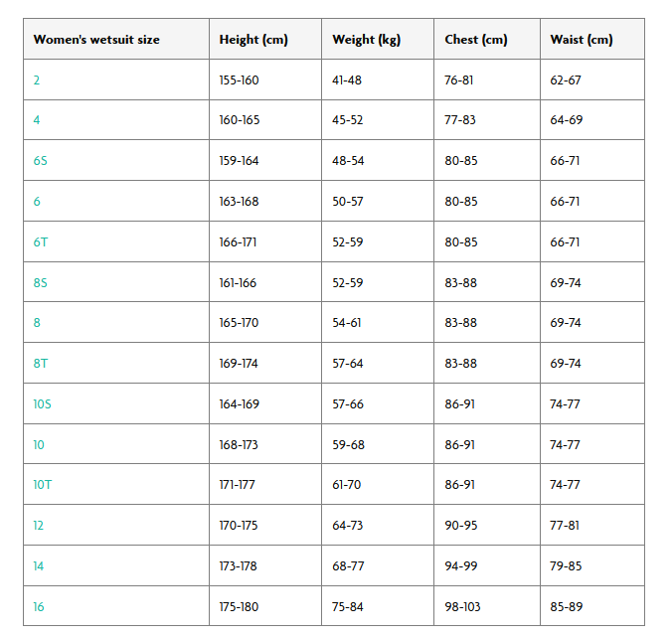Select the 75-84 weight cell
Image resolution: width=672 pixels, height=637 pixels.
[348, 606]
